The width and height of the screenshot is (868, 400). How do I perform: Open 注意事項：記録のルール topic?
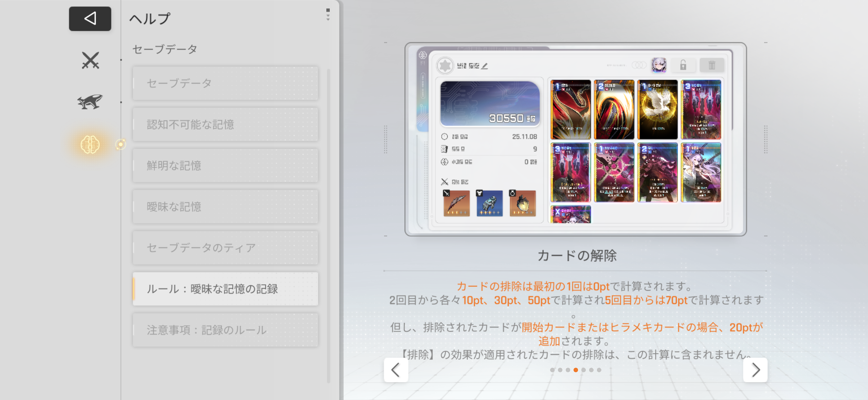pyautogui.click(x=225, y=330)
